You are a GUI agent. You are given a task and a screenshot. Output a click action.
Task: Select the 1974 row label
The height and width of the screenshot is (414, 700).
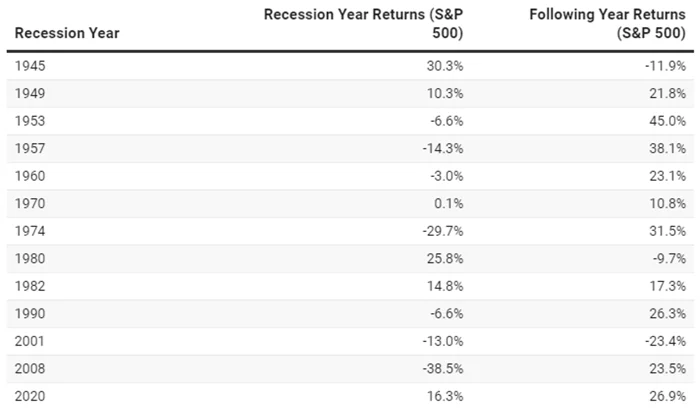click(x=32, y=231)
